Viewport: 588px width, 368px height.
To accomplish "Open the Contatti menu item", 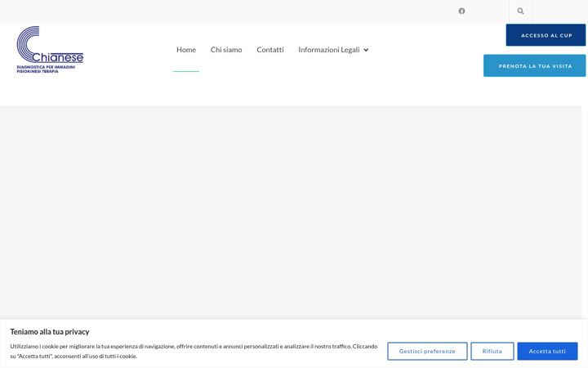I will click(x=270, y=50).
